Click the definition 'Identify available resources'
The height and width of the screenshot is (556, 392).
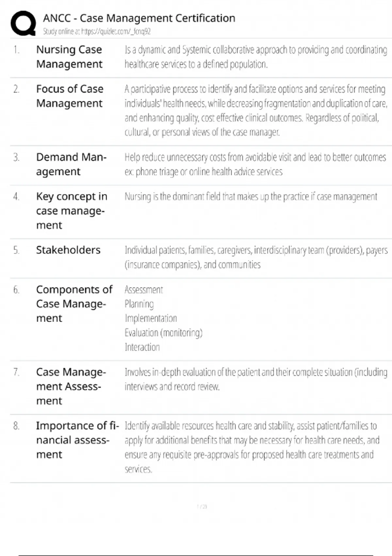coord(252,447)
